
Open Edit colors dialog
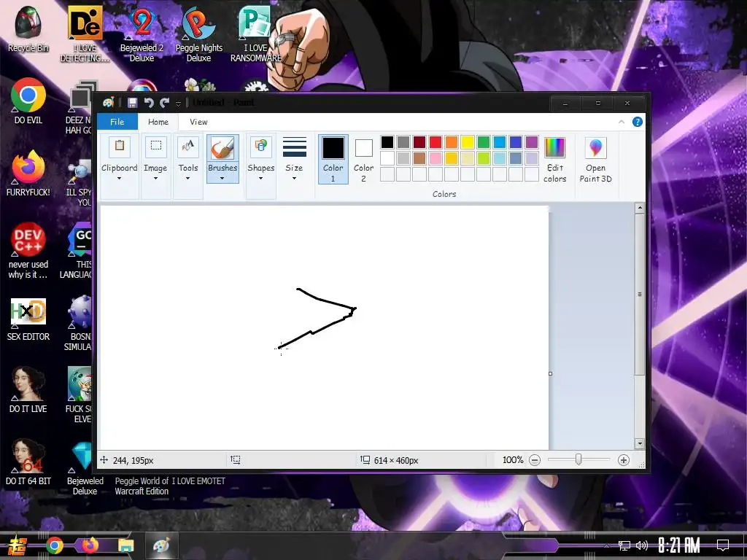point(554,160)
